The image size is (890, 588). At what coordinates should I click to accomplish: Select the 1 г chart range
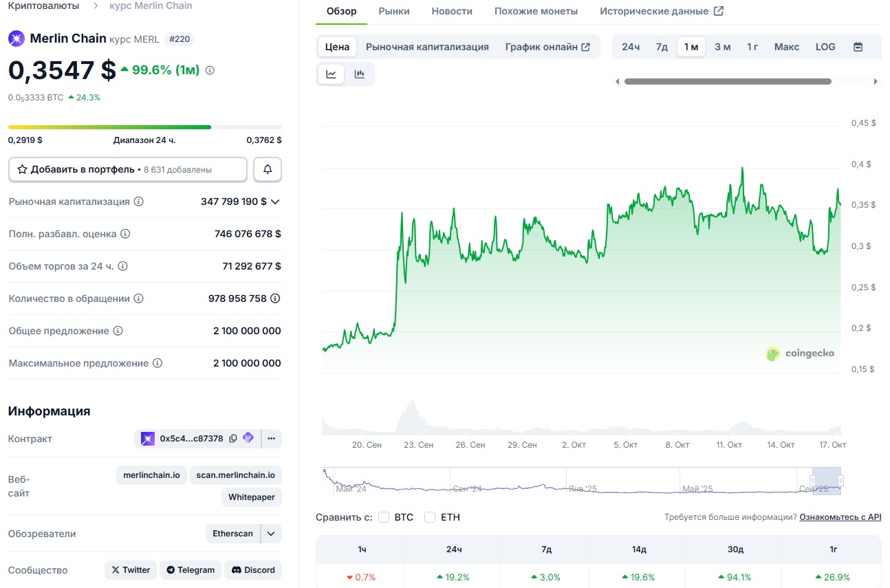pyautogui.click(x=753, y=47)
